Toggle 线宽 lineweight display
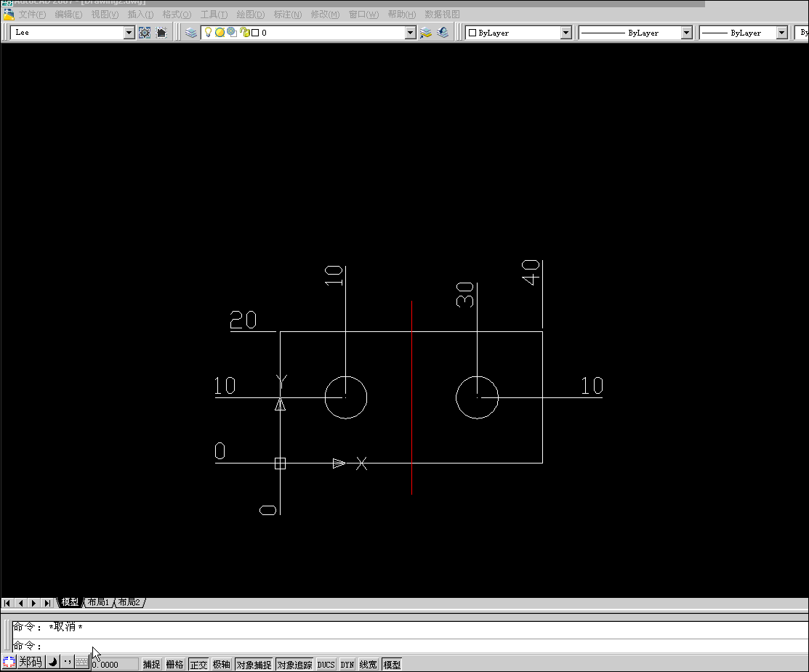Viewport: 809px width, 672px height. 368,664
